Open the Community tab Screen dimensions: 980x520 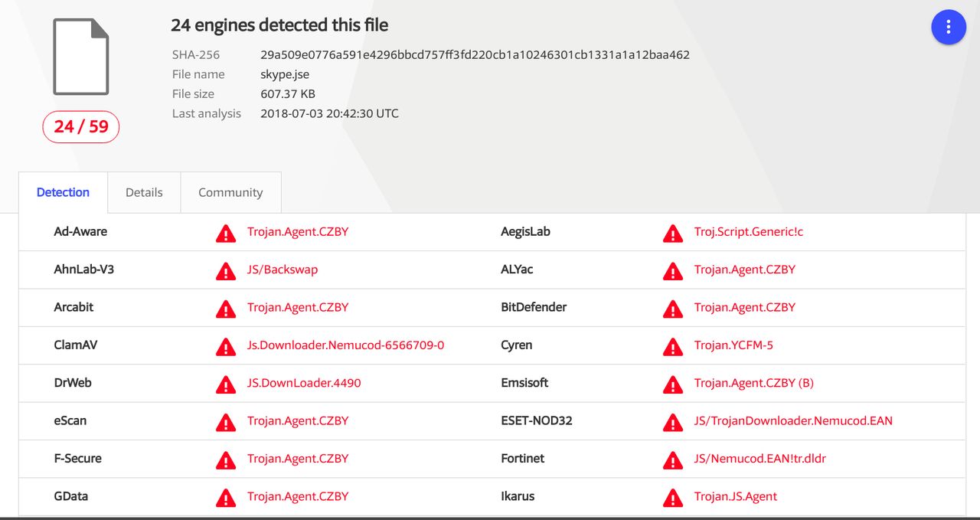(x=230, y=192)
